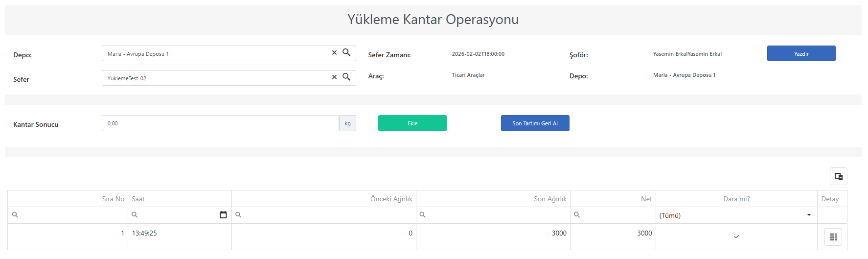Click the search icon in the Net filter
The width and height of the screenshot is (868, 259).
(577, 215)
